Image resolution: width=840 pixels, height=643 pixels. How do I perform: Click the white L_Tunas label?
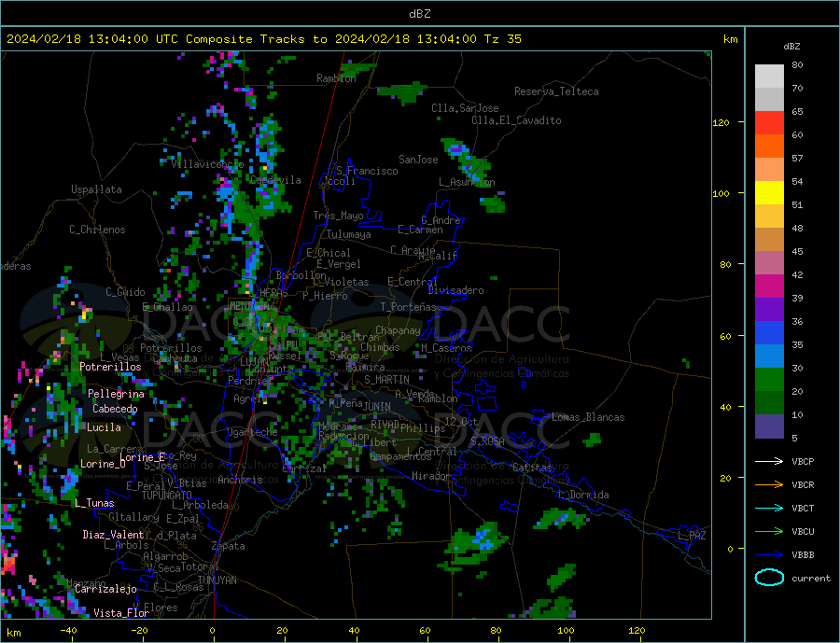tap(94, 503)
